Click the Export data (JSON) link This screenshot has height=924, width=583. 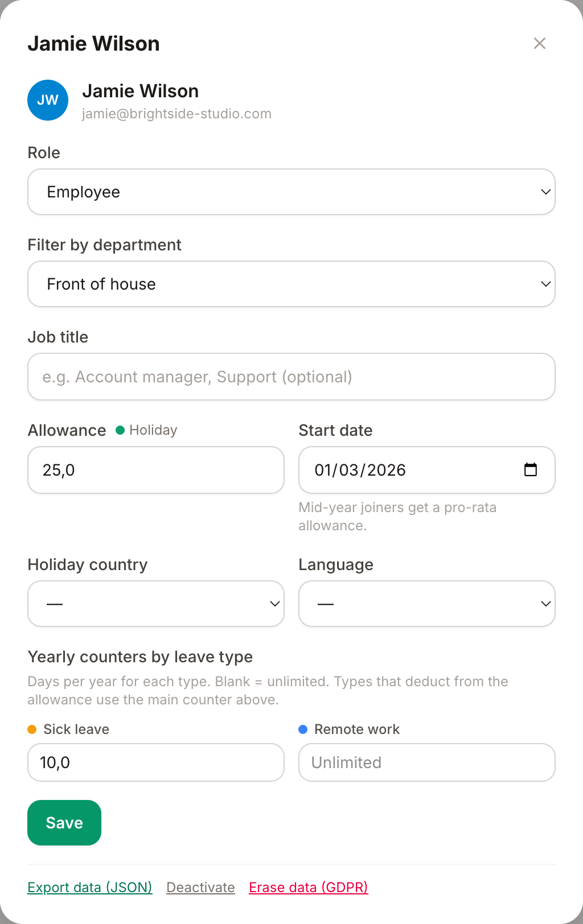[x=90, y=888]
